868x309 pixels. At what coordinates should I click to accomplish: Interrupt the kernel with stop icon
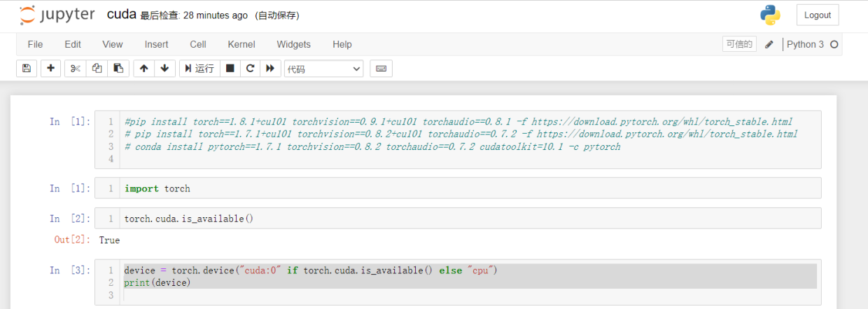230,69
